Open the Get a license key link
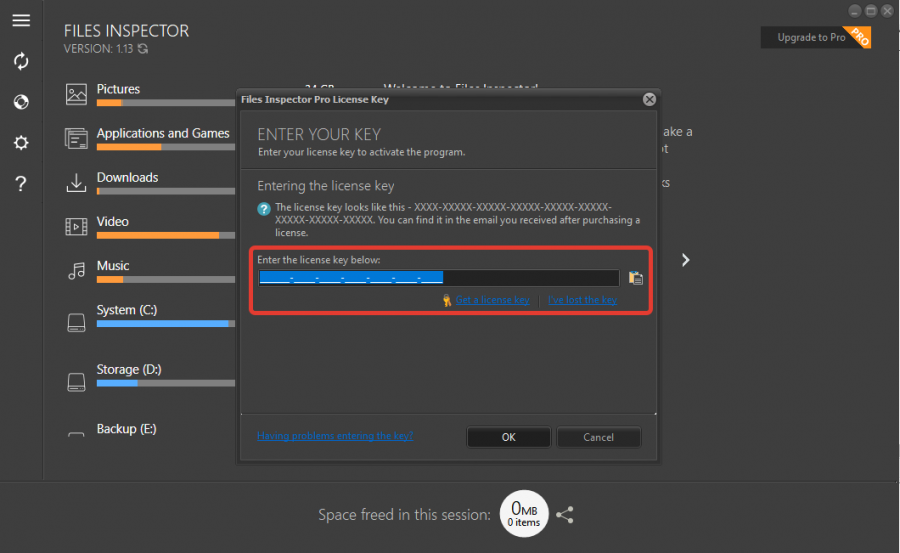Screen dimensions: 900x553 pyautogui.click(x=492, y=300)
